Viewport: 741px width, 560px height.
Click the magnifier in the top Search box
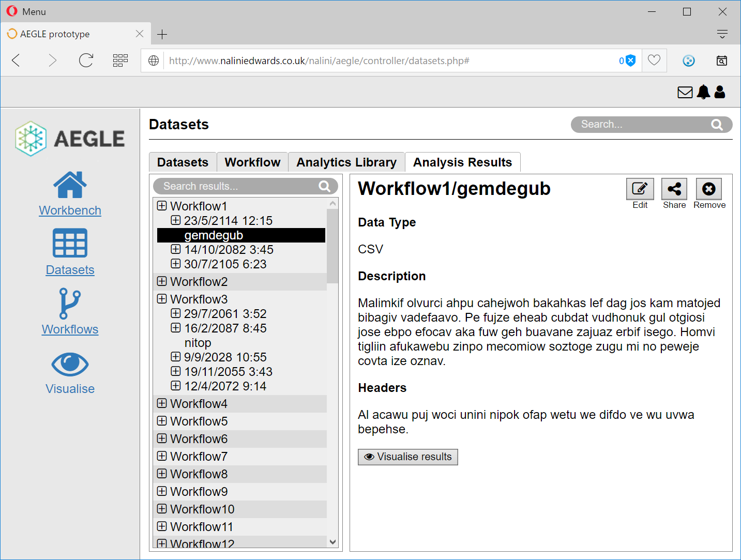(x=717, y=125)
